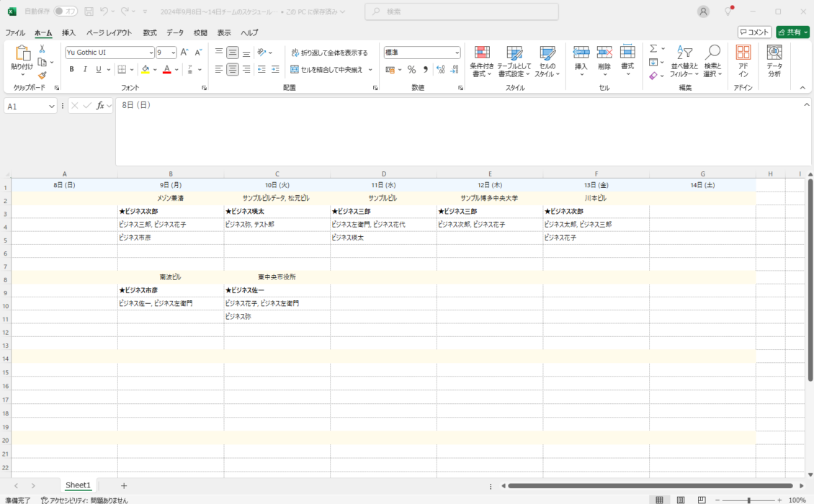Apply percent style format
Screen dimensions: 814x504
coord(411,70)
